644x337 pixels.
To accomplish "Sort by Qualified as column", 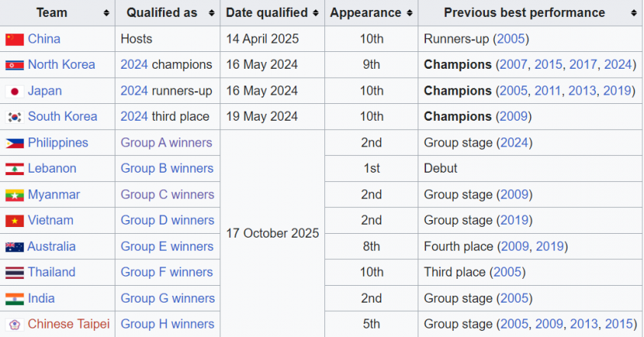I will (210, 13).
